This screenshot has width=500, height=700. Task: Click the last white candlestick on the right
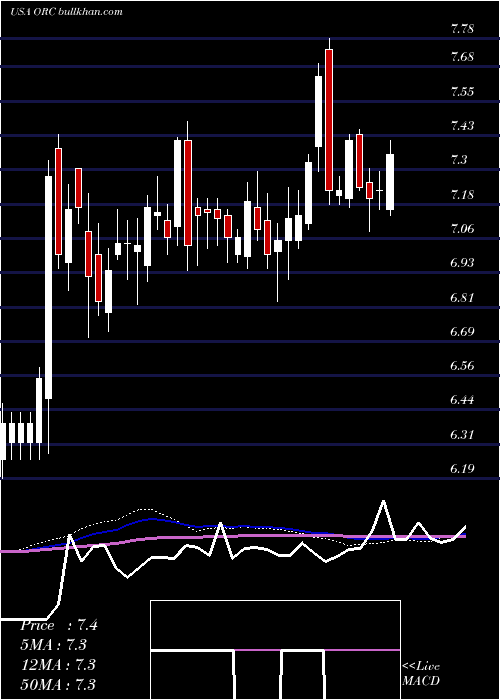tap(390, 182)
